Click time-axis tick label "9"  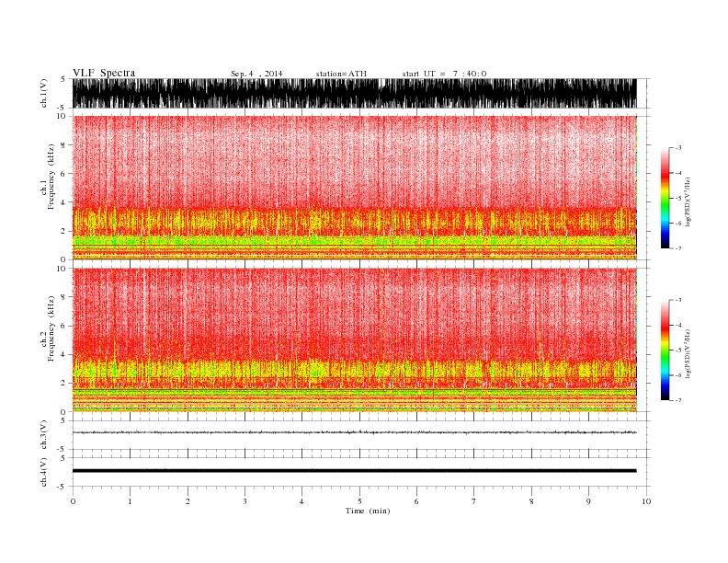tap(588, 501)
